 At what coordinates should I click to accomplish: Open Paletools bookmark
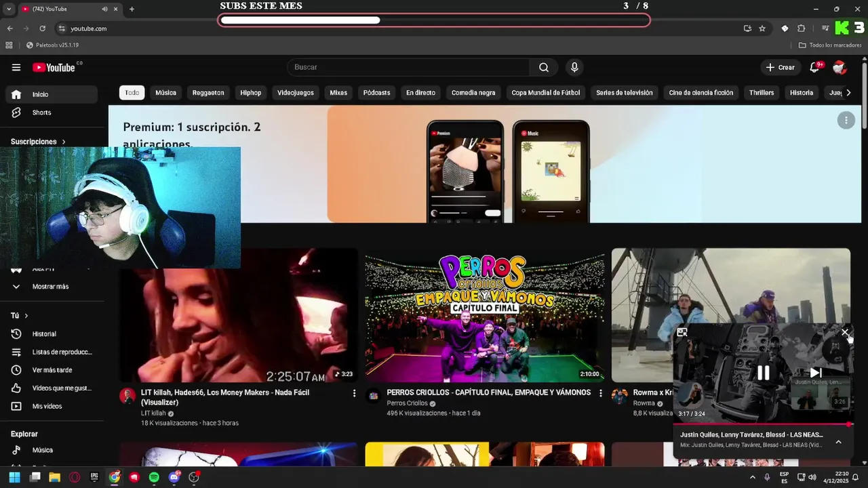pos(52,45)
